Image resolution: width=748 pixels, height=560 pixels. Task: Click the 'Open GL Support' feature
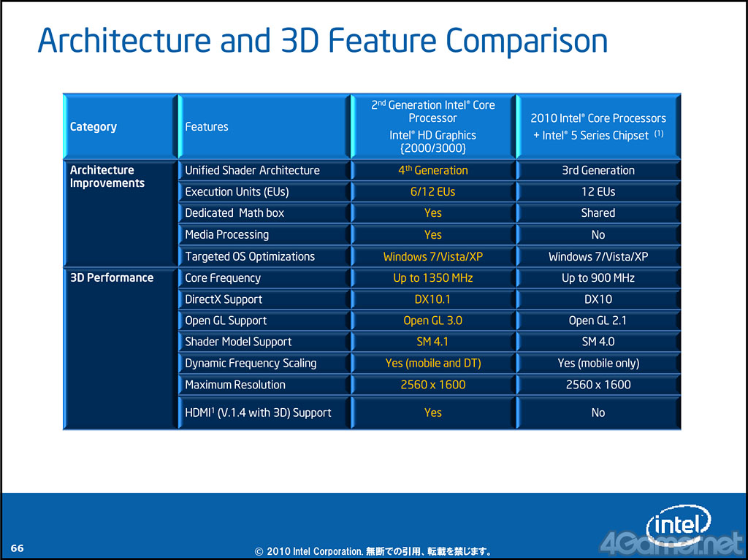(x=226, y=321)
